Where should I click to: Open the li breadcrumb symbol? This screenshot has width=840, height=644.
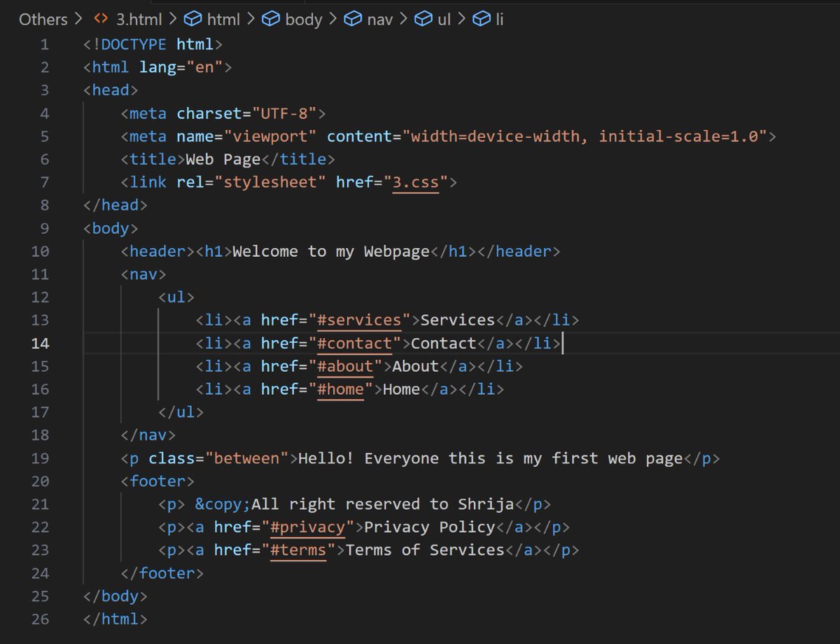[x=499, y=19]
